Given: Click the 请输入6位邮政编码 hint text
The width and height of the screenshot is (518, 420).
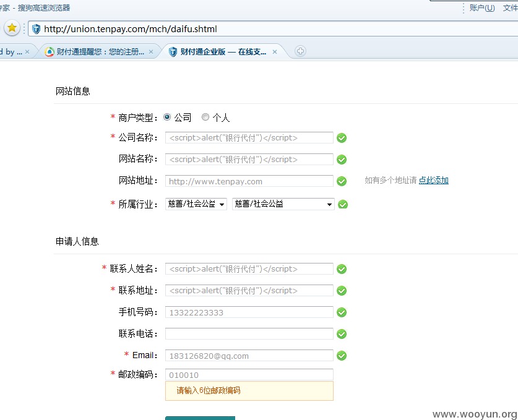Looking at the screenshot, I should point(209,390).
